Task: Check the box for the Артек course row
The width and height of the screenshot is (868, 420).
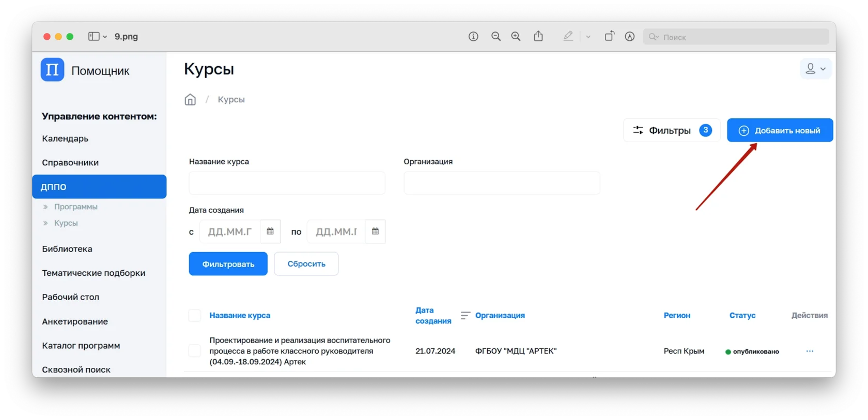Action: (195, 351)
